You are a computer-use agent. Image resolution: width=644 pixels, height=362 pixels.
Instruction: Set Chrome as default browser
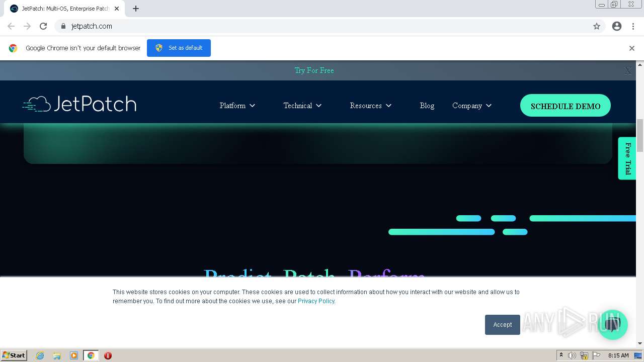point(179,48)
